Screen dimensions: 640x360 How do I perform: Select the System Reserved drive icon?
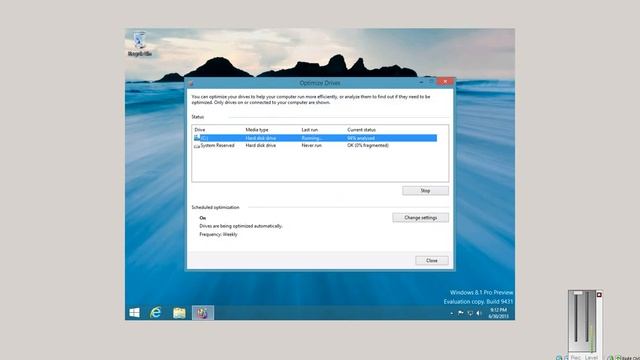pyautogui.click(x=197, y=146)
